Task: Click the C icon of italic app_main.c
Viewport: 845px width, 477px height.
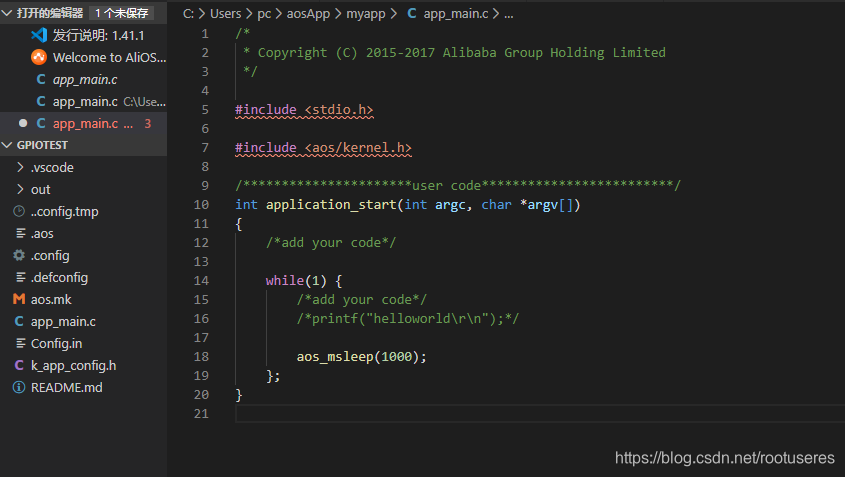Action: (41, 79)
